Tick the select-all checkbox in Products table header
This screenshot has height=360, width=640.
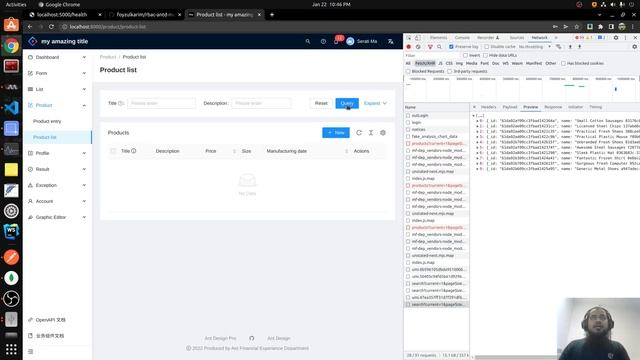pos(113,151)
